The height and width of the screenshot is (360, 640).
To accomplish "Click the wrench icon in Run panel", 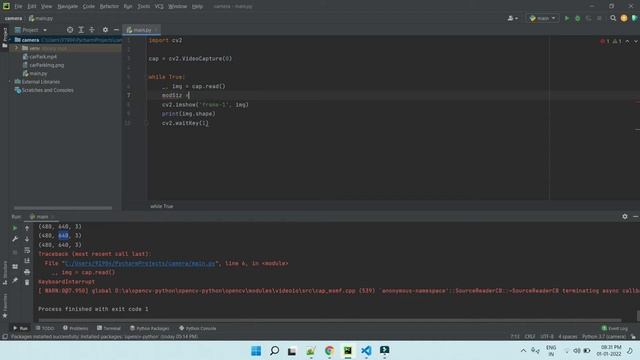I will pyautogui.click(x=15, y=239).
